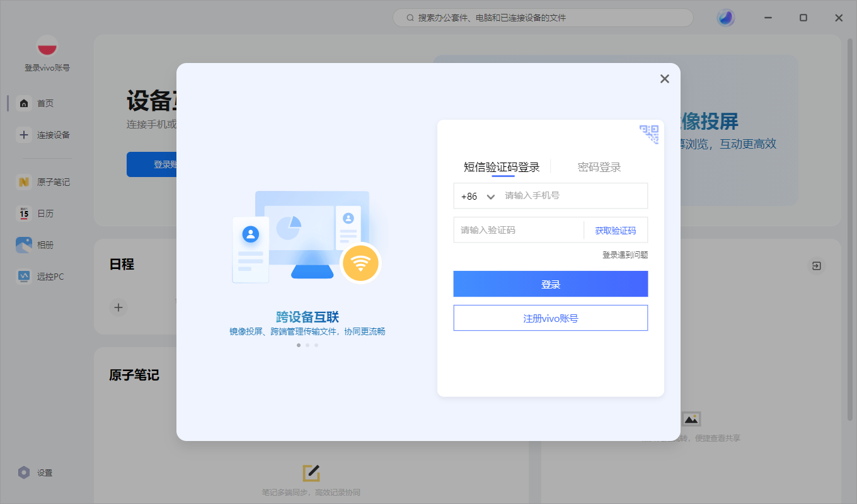This screenshot has width=857, height=504.
Task: Click the round assistant icon in title bar
Action: pos(726,18)
